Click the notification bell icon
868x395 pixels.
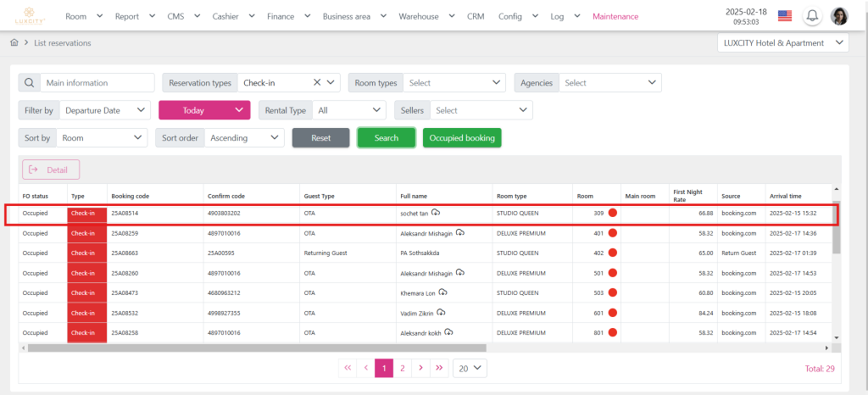[812, 16]
